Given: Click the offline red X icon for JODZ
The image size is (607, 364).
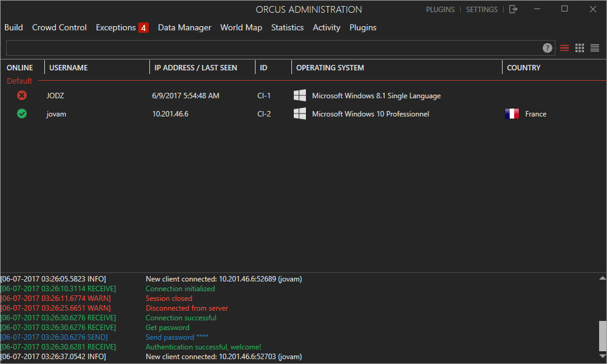Looking at the screenshot, I should click(22, 95).
